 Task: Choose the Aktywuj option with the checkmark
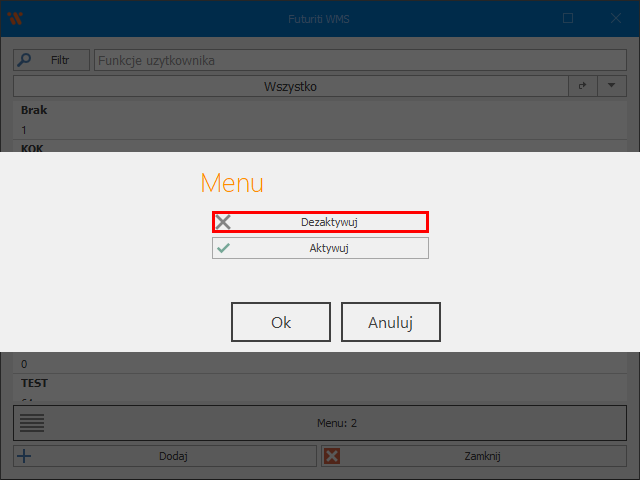pos(320,248)
